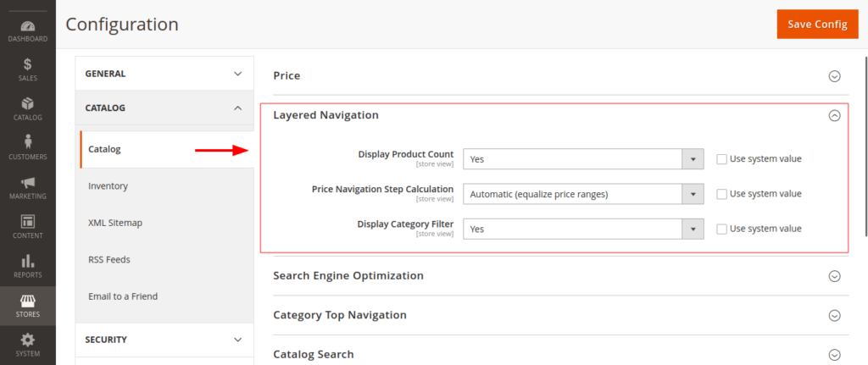Open the Dashboard icon in sidebar
The width and height of the screenshot is (868, 365).
tap(27, 29)
